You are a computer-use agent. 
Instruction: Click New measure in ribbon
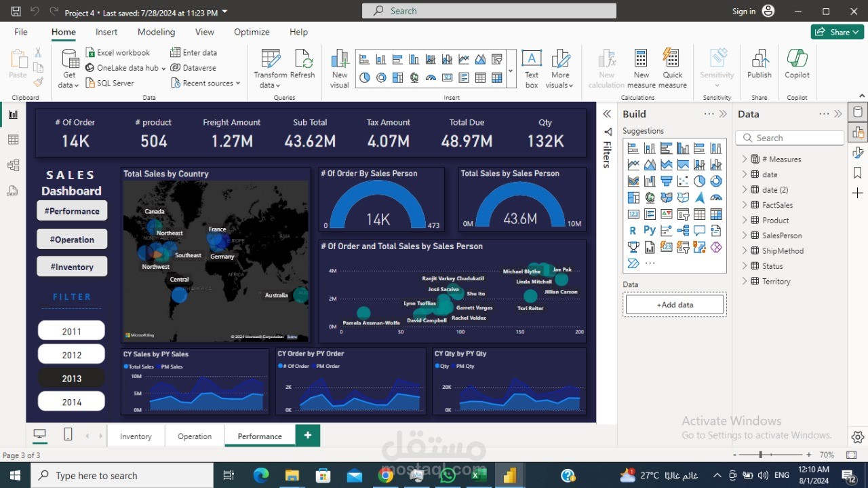click(x=641, y=69)
